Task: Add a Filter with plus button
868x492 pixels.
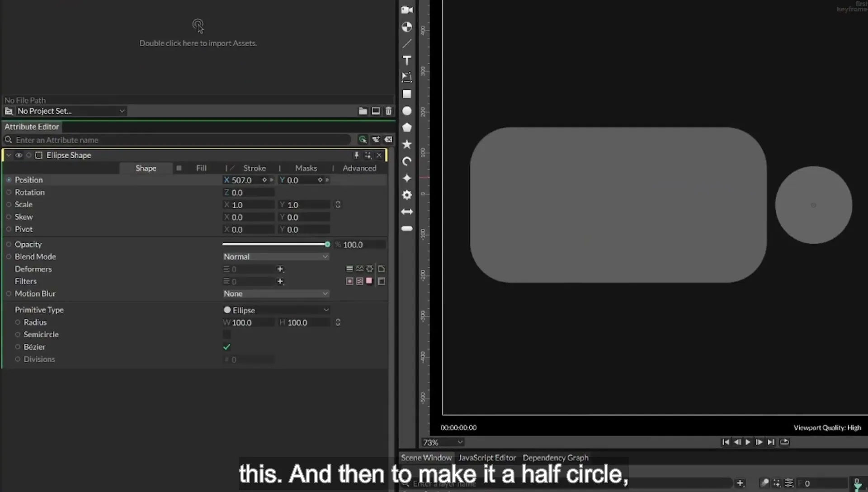Action: pyautogui.click(x=280, y=281)
